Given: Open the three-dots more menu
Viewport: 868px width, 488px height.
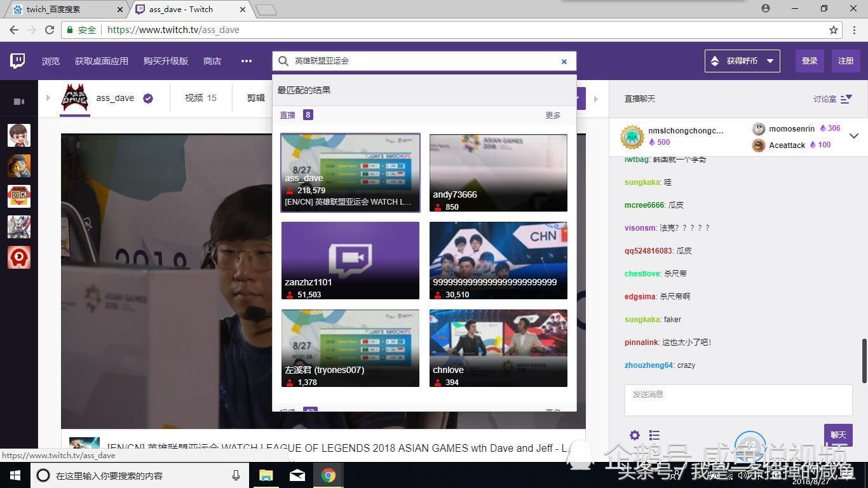Looking at the screenshot, I should pyautogui.click(x=247, y=61).
